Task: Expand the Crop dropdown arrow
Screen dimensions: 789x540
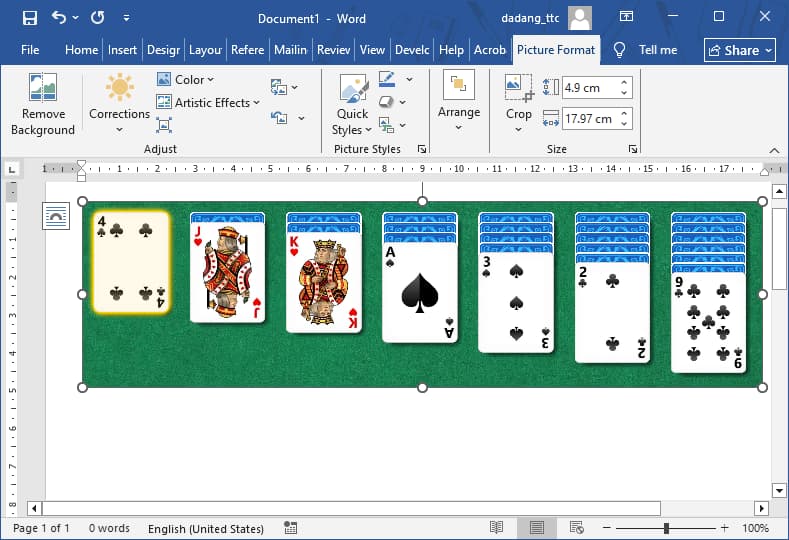Action: (x=518, y=129)
